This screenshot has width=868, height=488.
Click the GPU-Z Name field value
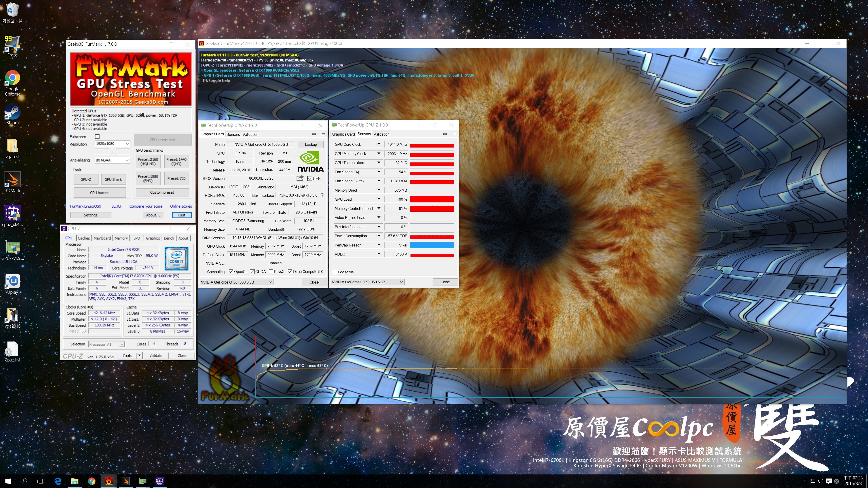261,145
